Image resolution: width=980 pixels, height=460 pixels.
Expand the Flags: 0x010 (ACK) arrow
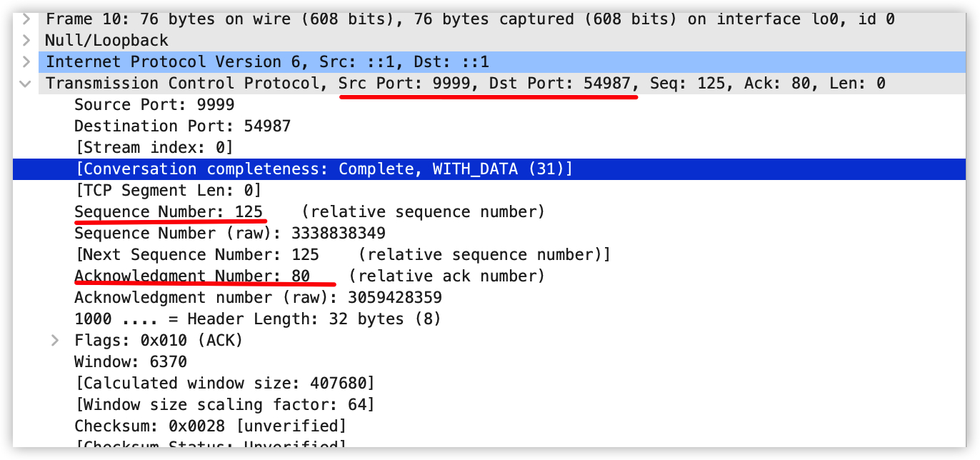click(55, 341)
